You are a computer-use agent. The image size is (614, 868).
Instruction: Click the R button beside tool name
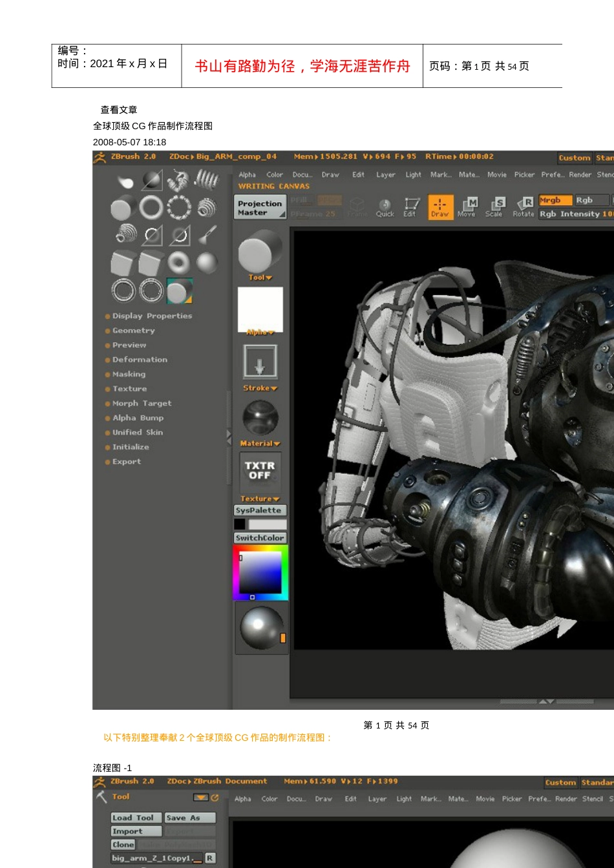tap(210, 858)
